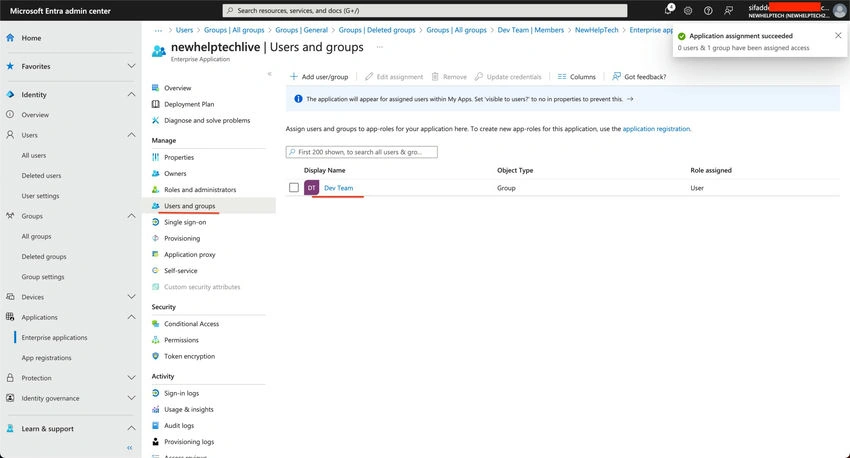Expand the Devices section chevron
850x458 pixels.
pyautogui.click(x=131, y=297)
